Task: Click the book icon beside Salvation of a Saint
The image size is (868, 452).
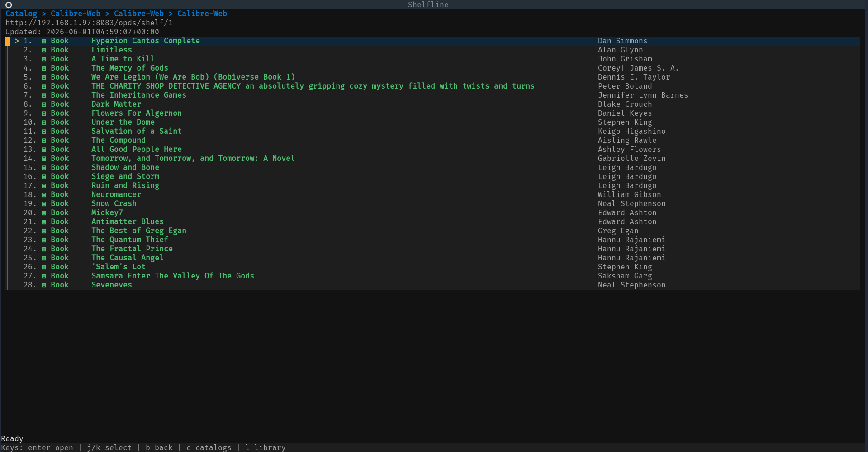Action: pos(44,132)
